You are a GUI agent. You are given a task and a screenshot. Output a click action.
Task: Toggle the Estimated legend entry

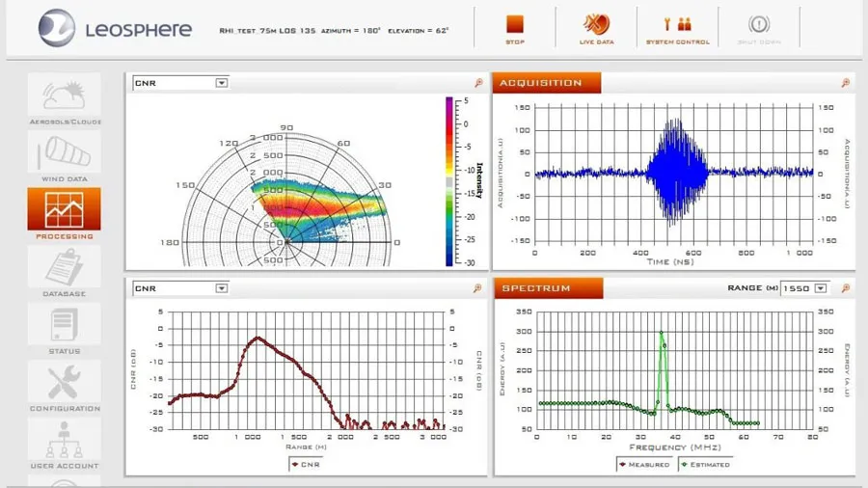705,465
